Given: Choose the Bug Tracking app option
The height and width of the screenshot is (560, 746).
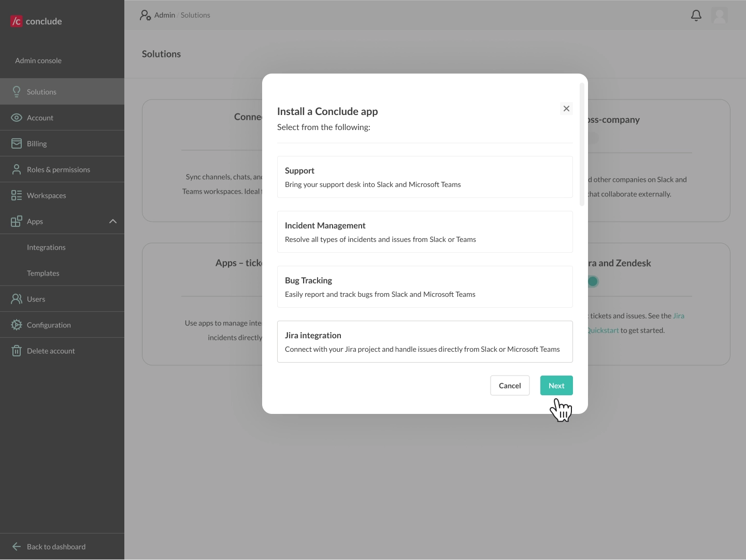Looking at the screenshot, I should (x=425, y=286).
